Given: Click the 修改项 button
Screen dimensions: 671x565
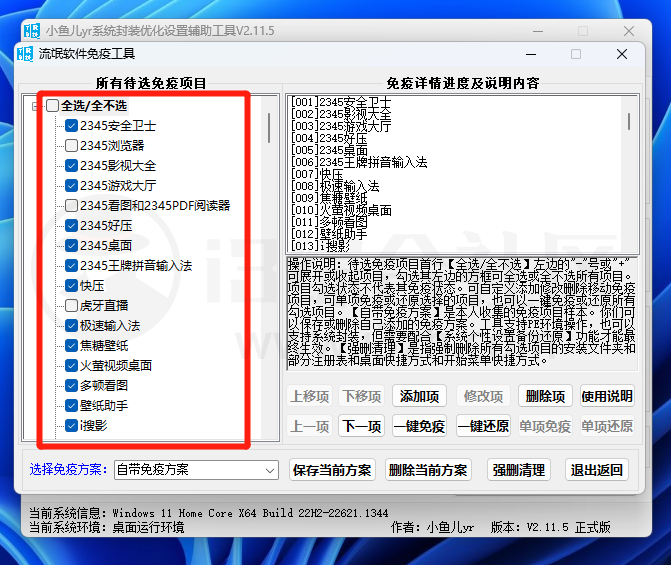Looking at the screenshot, I should click(484, 396).
